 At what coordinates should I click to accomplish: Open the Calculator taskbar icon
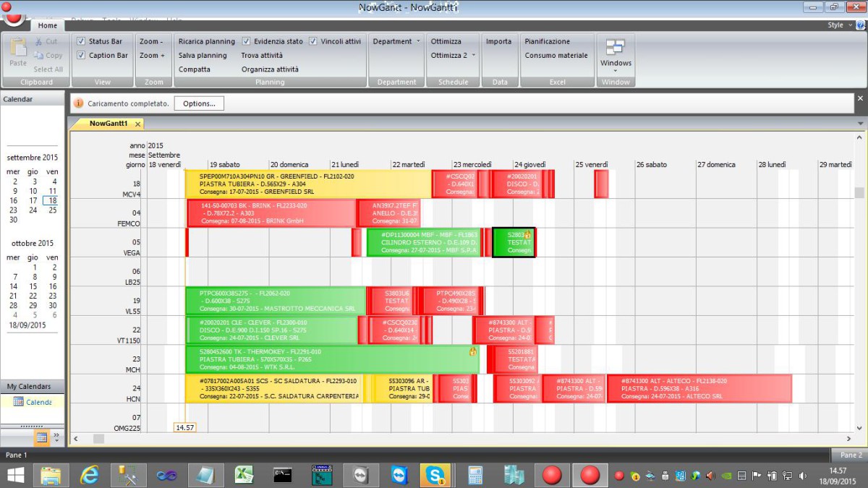475,475
